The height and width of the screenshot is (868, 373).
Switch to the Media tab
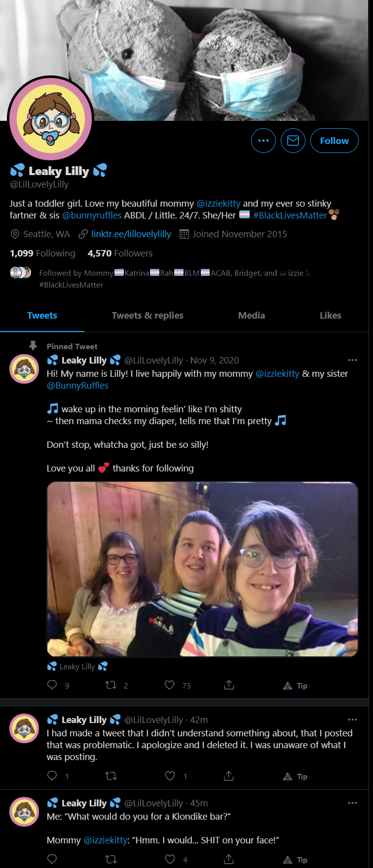[252, 316]
